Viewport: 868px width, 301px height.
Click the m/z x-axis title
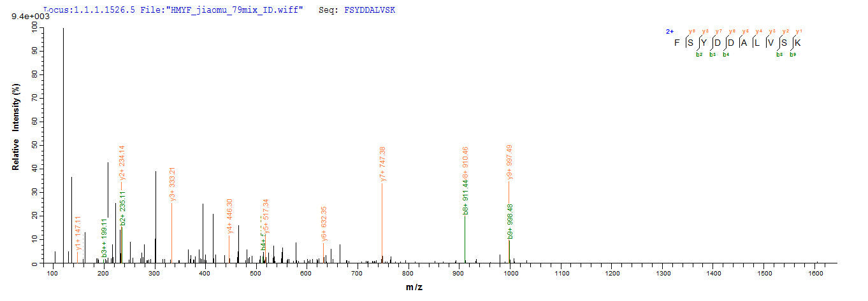pos(415,287)
